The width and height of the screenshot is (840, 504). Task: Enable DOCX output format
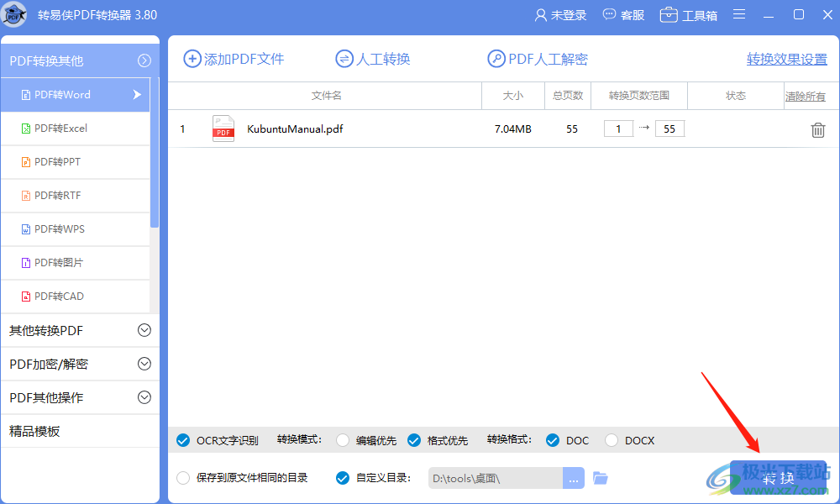614,439
